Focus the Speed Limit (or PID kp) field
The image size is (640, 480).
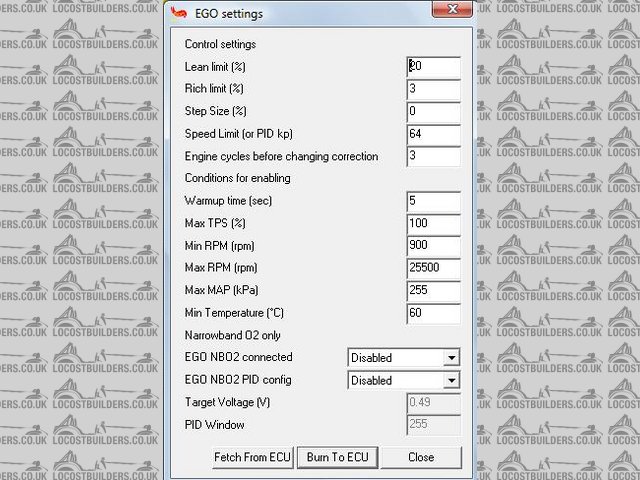pos(433,134)
